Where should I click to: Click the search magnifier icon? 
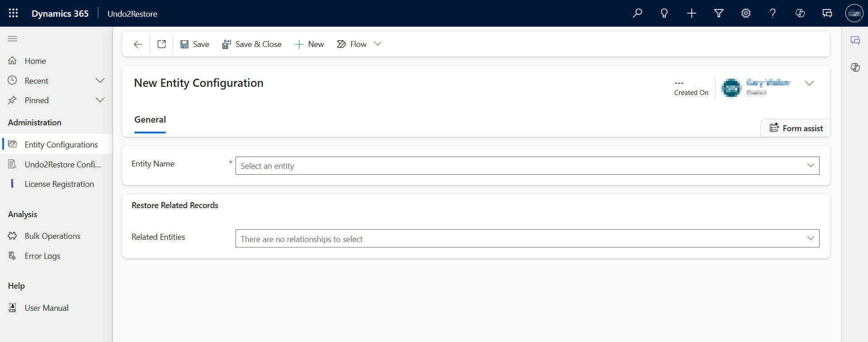(637, 13)
